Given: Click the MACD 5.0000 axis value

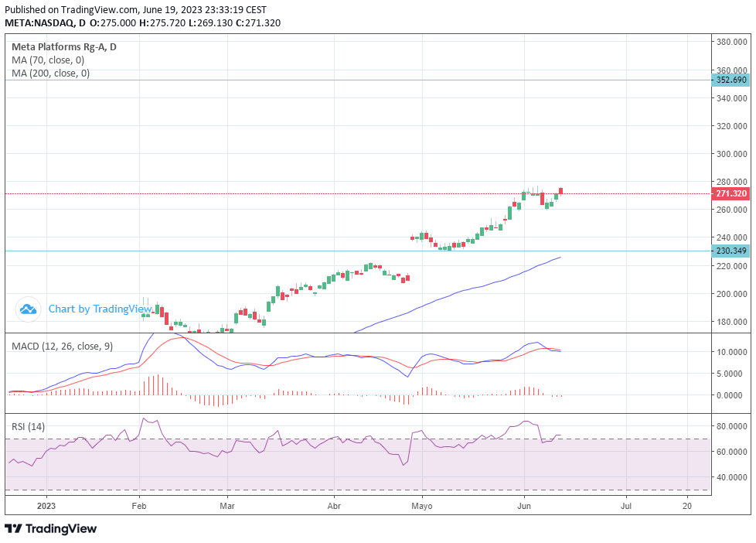Looking at the screenshot, I should pyautogui.click(x=731, y=374).
